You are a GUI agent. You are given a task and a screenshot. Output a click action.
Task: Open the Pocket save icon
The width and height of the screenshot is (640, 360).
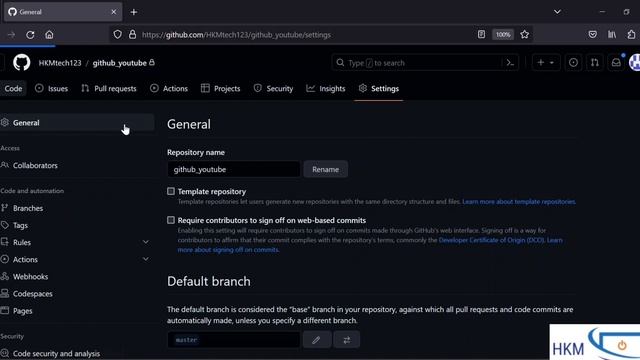(x=593, y=35)
